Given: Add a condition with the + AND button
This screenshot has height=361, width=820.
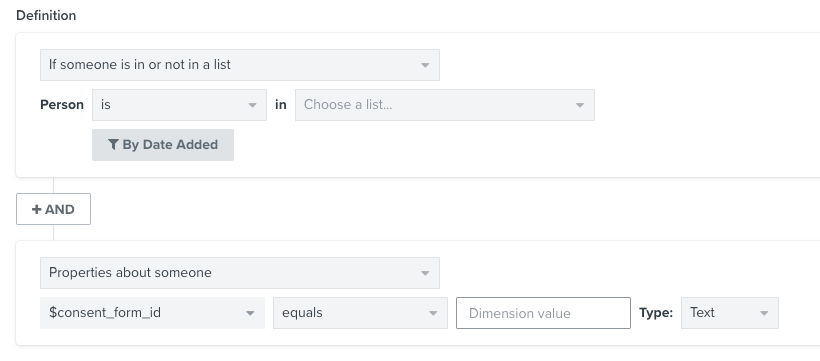Looking at the screenshot, I should point(53,209).
